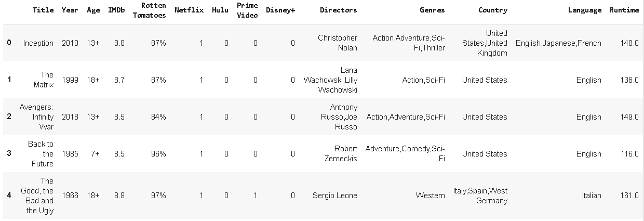Click the Back to the Future title
644x221 pixels.
[x=41, y=154]
